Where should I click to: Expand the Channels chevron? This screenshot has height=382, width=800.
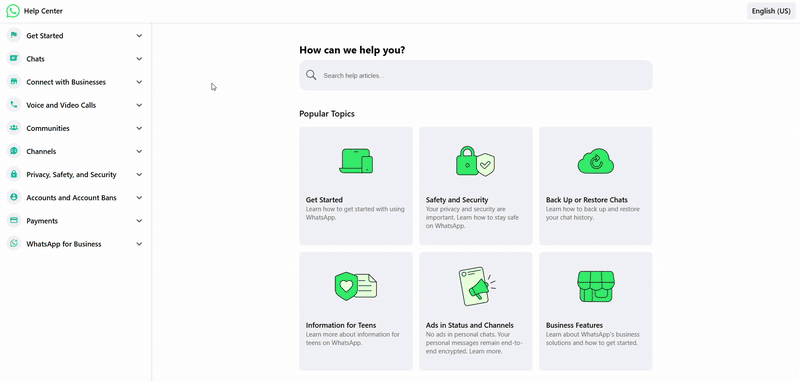point(139,151)
